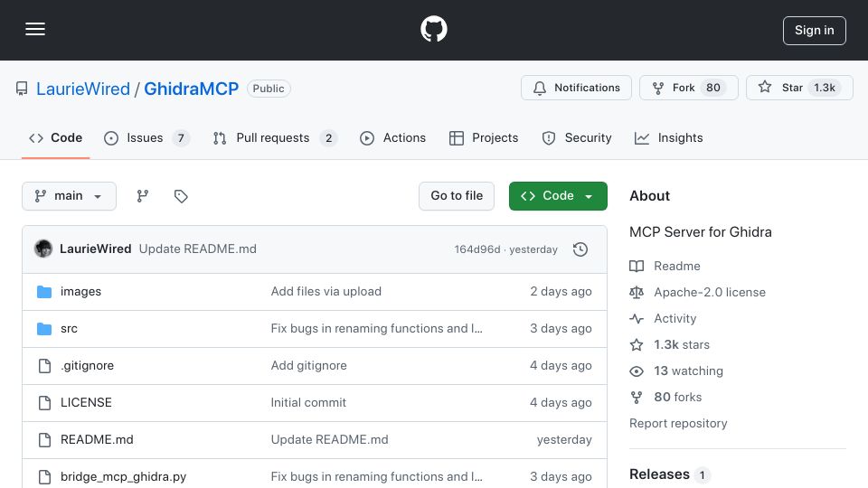Viewport: 868px width, 488px height.
Task: Open commit hash 164d96d
Action: click(477, 249)
